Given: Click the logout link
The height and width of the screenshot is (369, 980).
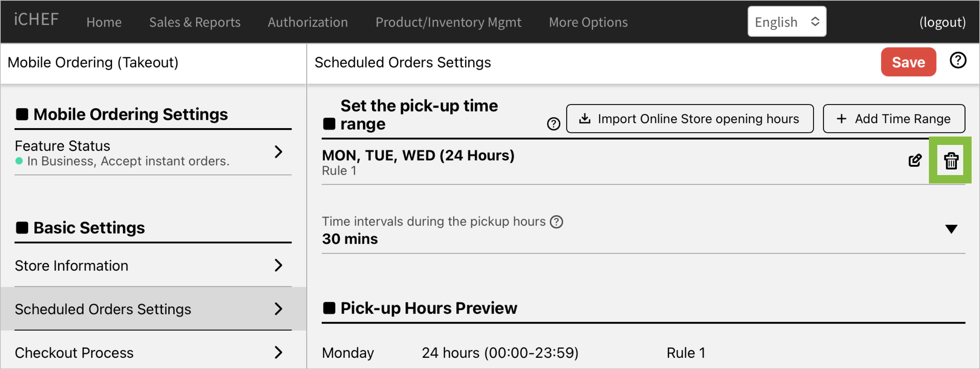Looking at the screenshot, I should [942, 22].
